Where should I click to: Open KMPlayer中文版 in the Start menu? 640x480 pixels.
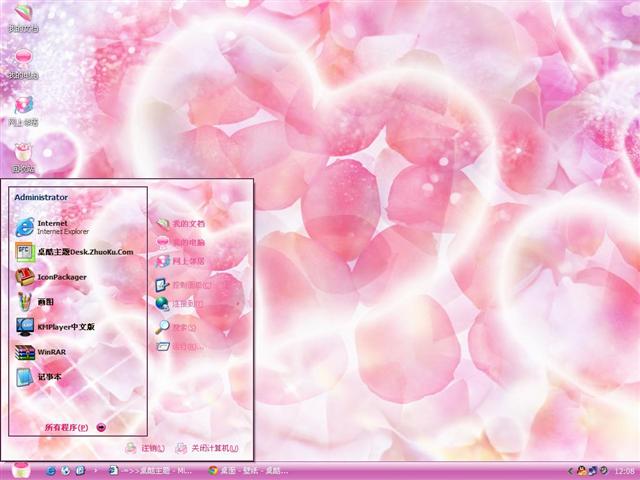pos(56,327)
